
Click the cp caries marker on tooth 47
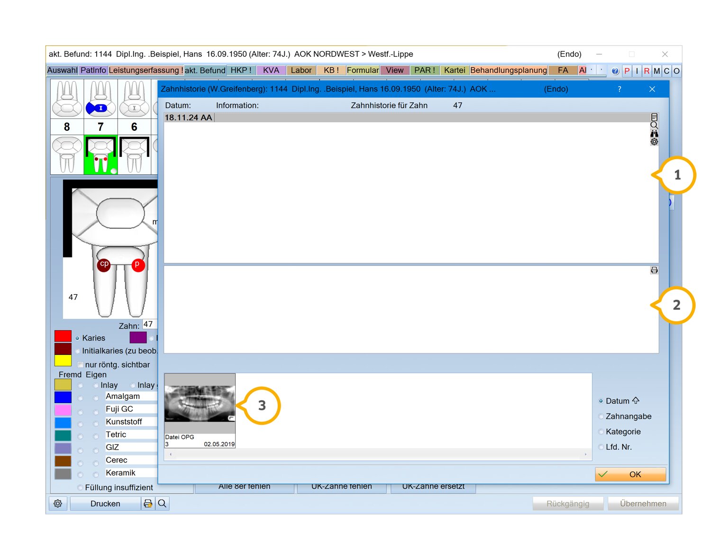tap(104, 265)
